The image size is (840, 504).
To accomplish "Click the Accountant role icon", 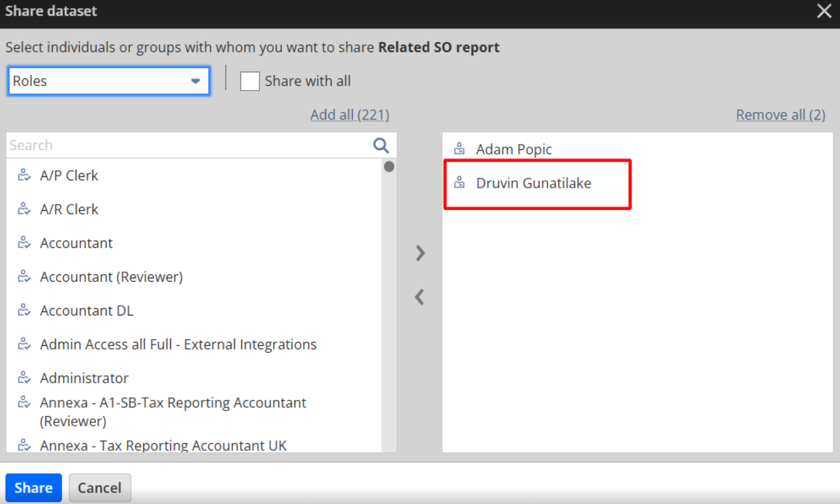I will [x=24, y=243].
